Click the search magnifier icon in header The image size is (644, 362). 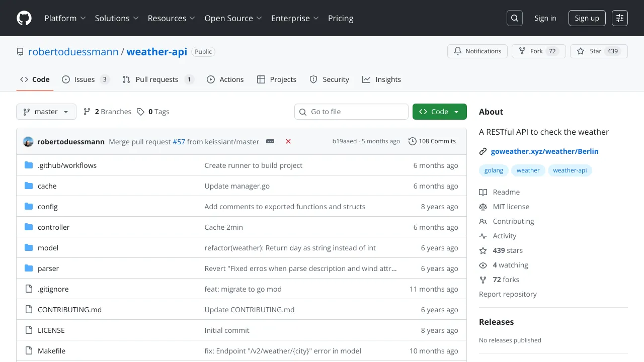(x=515, y=18)
